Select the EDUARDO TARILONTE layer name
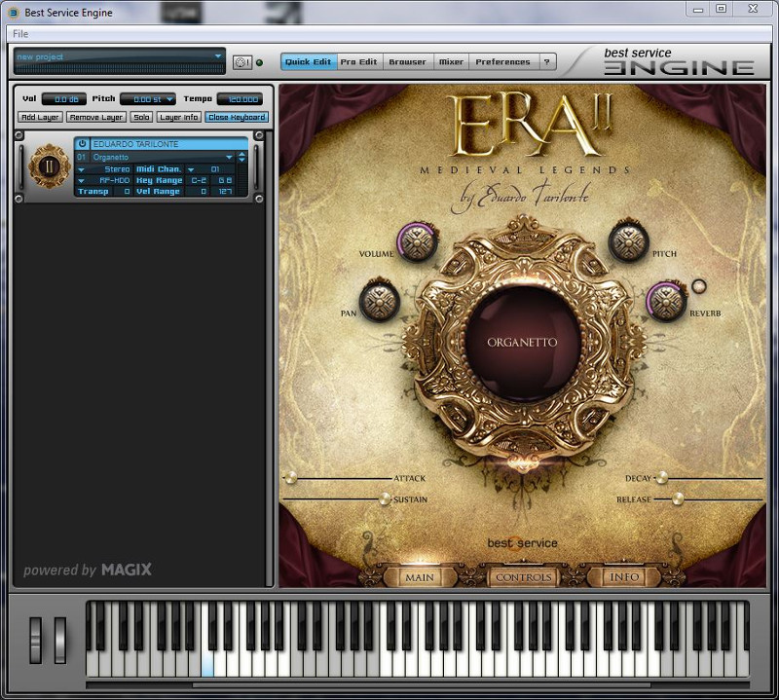 click(169, 144)
